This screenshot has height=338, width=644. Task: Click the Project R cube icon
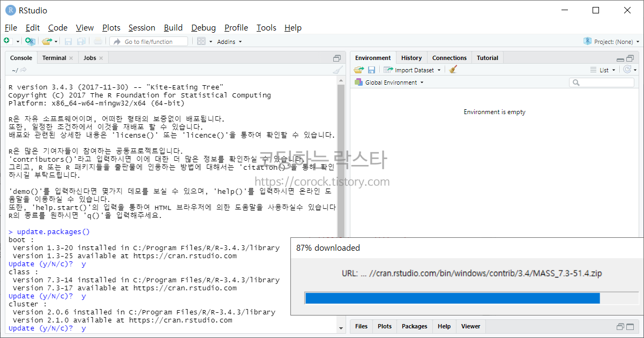point(588,41)
